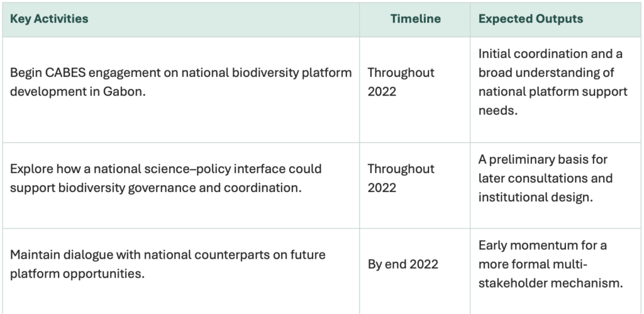Select the preliminary basis expected output cell
The height and width of the screenshot is (314, 644).
pos(545,178)
